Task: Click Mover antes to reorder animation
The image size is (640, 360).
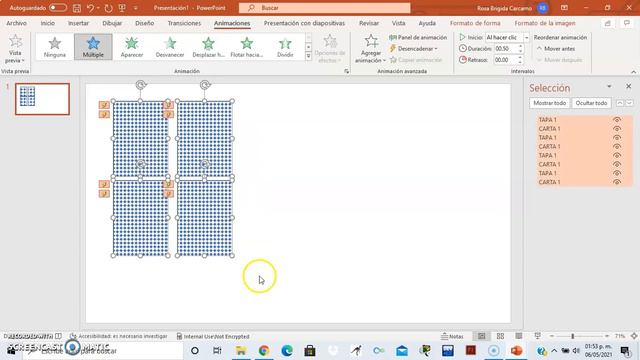Action: click(x=556, y=49)
